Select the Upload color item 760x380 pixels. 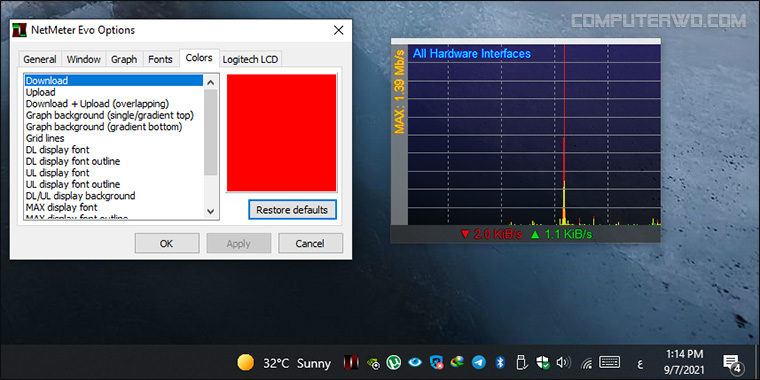pyautogui.click(x=41, y=92)
